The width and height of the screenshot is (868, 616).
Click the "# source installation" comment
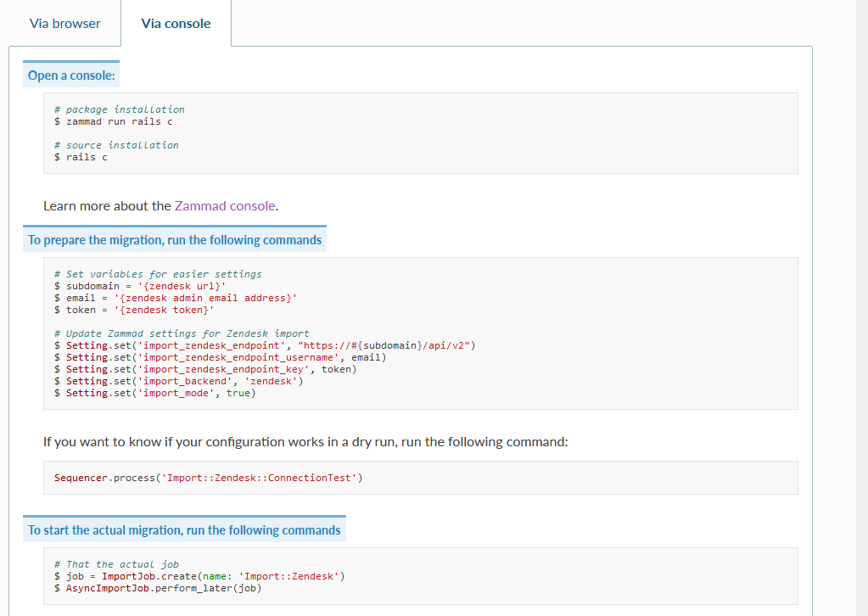[116, 145]
